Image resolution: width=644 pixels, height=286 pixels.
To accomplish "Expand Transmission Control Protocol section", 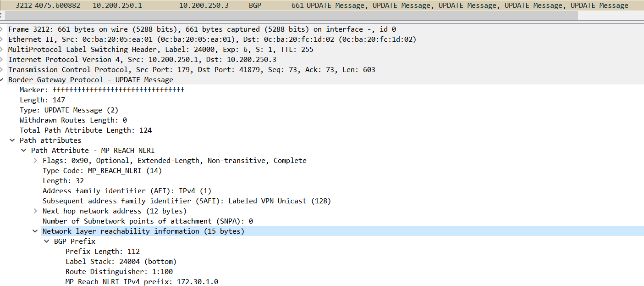I will coord(2,70).
